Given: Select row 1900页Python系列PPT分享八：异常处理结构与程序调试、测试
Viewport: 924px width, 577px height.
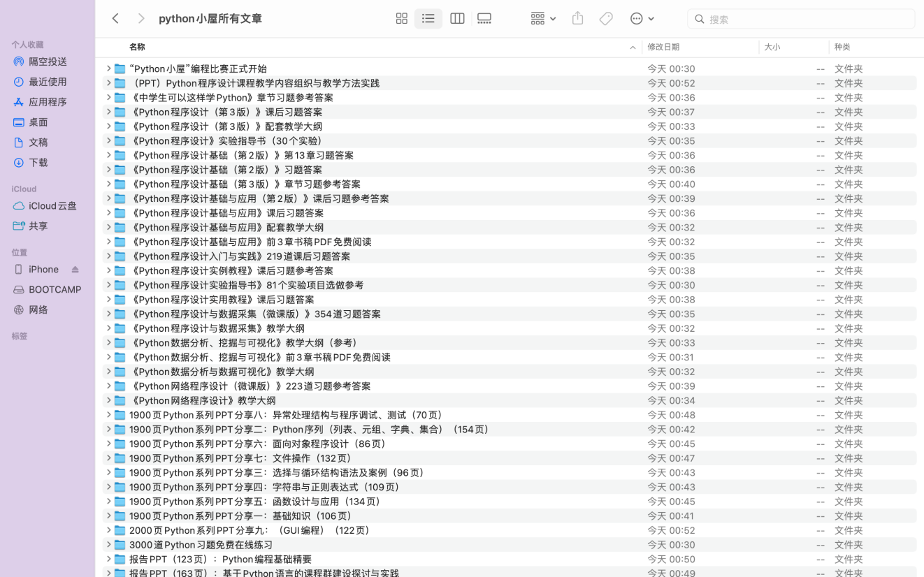Looking at the screenshot, I should click(510, 415).
